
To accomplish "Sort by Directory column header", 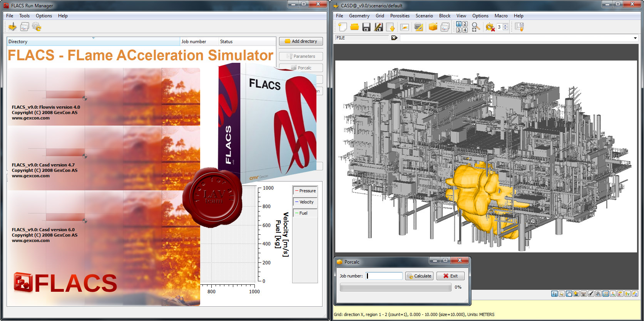I will (x=94, y=41).
